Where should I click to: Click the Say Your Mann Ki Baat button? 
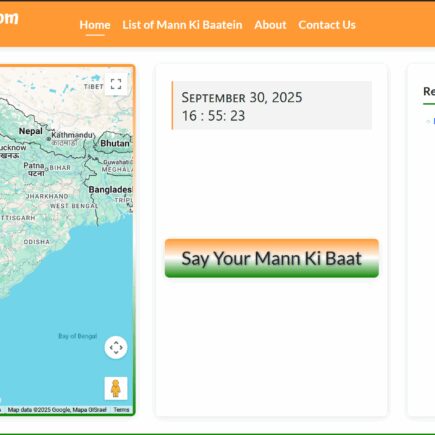(x=272, y=258)
